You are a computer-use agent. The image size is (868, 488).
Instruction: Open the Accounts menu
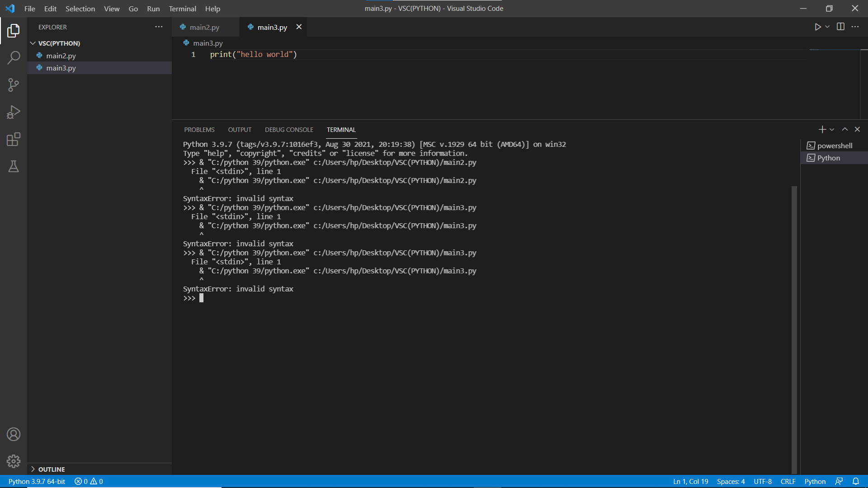click(x=14, y=434)
